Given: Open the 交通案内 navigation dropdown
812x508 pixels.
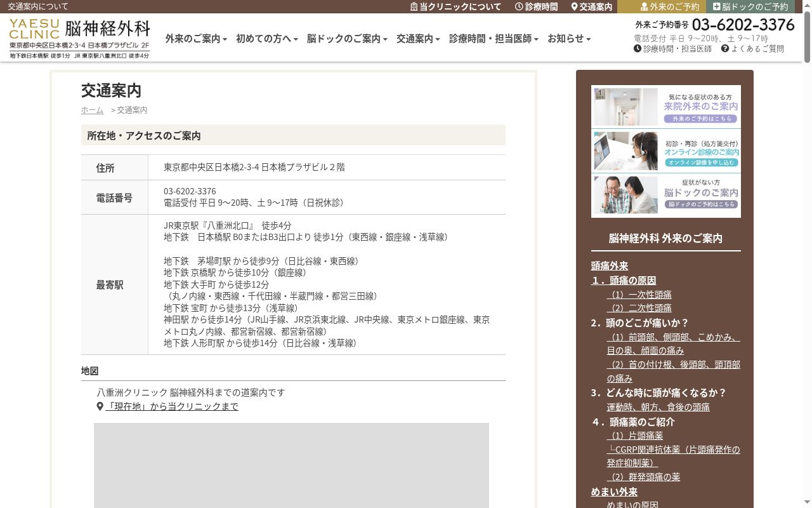Looking at the screenshot, I should [418, 39].
